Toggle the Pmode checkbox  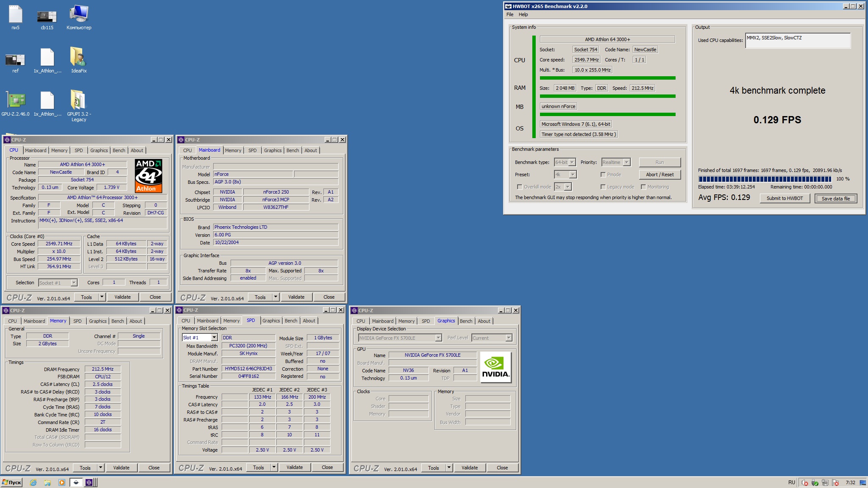point(603,175)
